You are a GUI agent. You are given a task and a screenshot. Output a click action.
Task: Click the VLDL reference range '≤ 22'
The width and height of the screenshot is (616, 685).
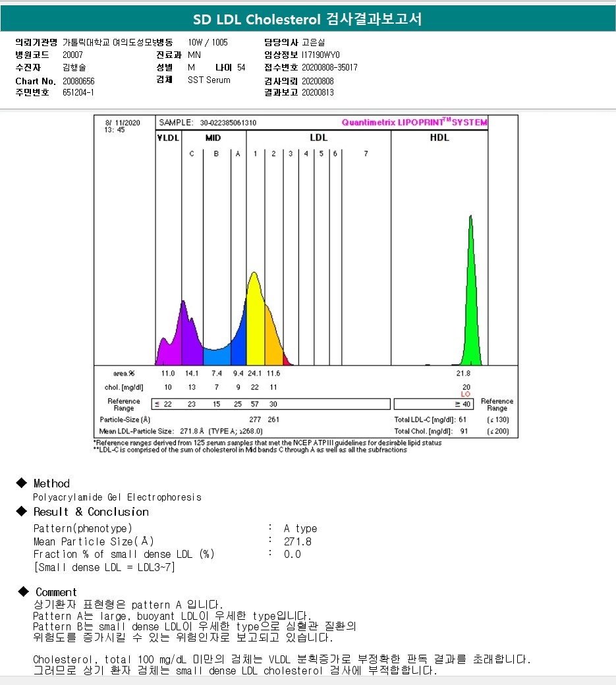pyautogui.click(x=163, y=404)
